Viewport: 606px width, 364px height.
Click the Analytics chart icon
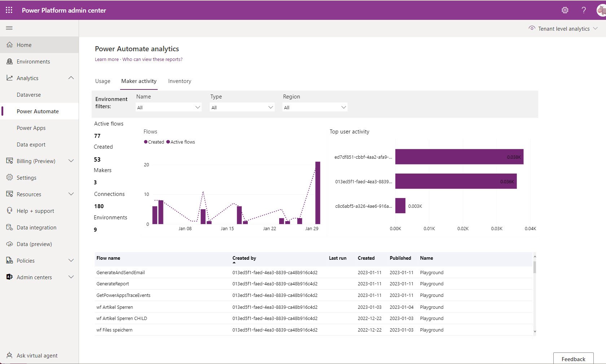[10, 78]
